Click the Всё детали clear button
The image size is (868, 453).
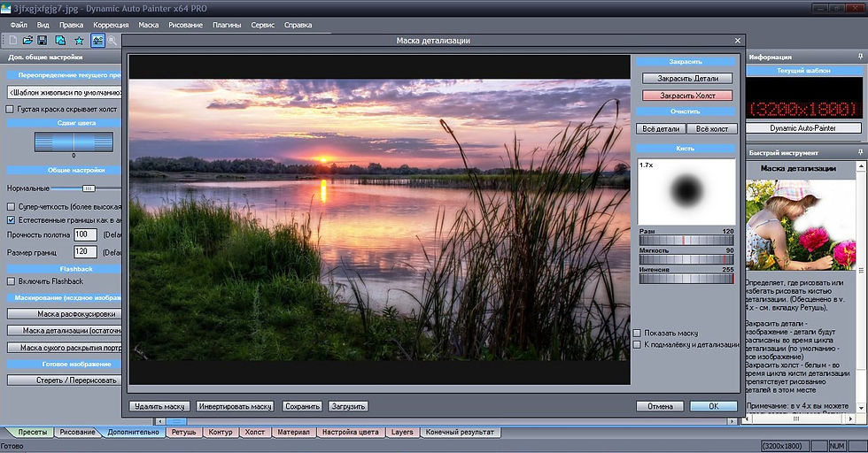tap(661, 129)
